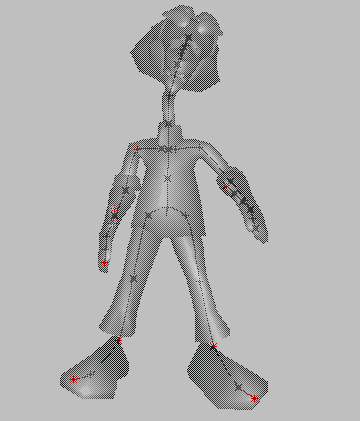Viewport: 360px width, 421px height.
Task: Click the elbow joint of the lowered arm
Action: click(x=125, y=190)
